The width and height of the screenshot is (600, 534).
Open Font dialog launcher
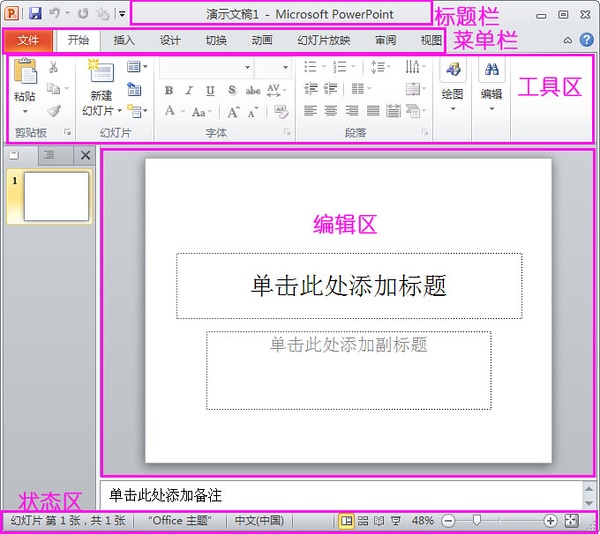pyautogui.click(x=287, y=132)
